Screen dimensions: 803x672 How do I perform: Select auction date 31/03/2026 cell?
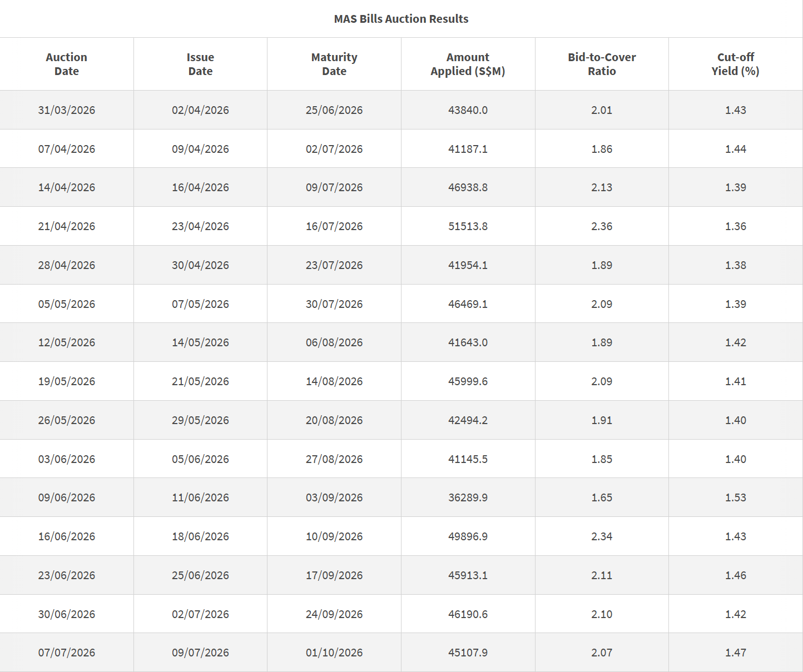[x=67, y=110]
